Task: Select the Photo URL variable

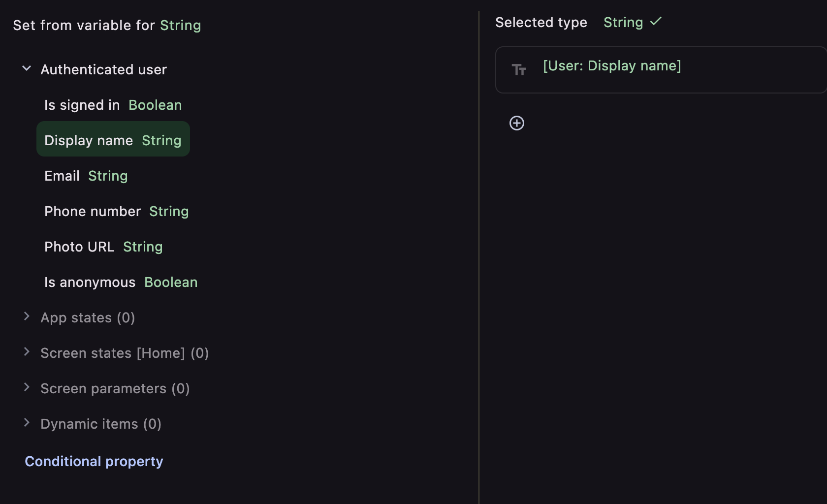Action: point(103,247)
